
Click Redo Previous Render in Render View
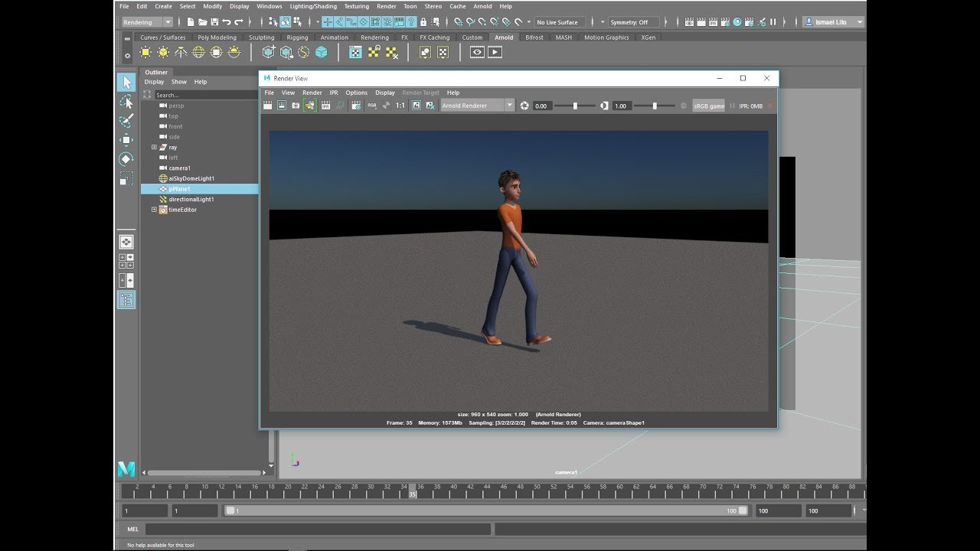click(268, 106)
